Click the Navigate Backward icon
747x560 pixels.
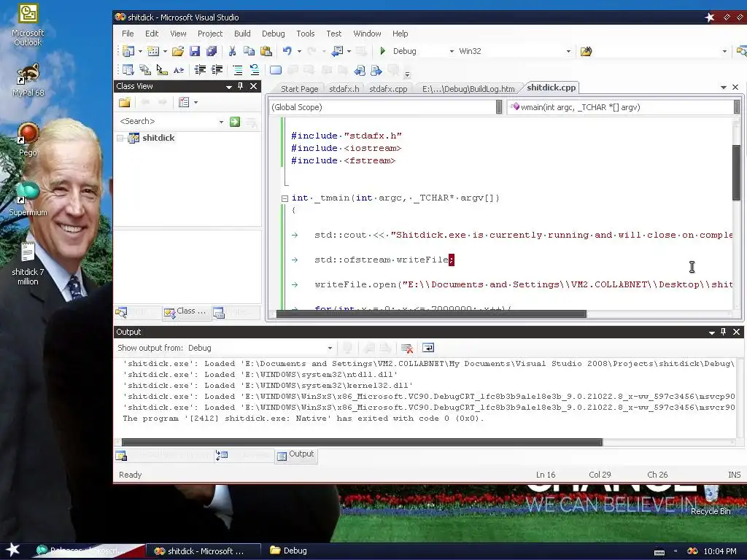click(x=337, y=51)
